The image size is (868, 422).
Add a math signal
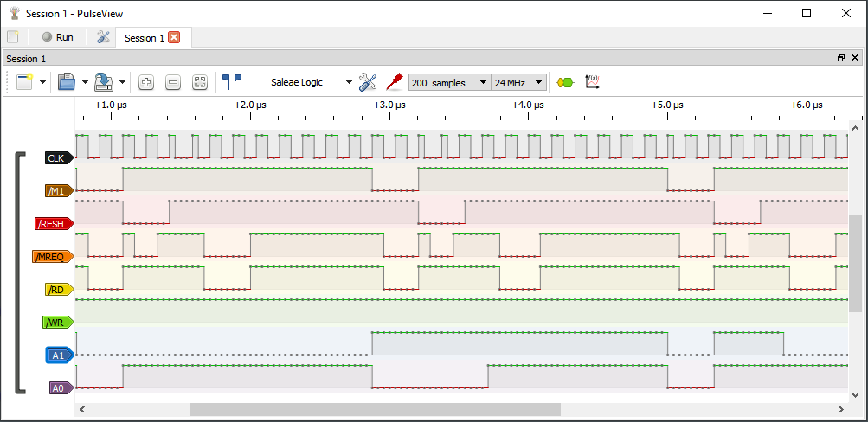(593, 82)
